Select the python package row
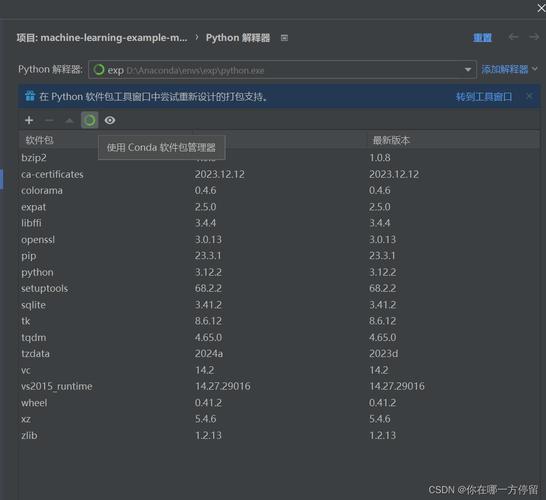Image resolution: width=546 pixels, height=500 pixels. click(279, 272)
